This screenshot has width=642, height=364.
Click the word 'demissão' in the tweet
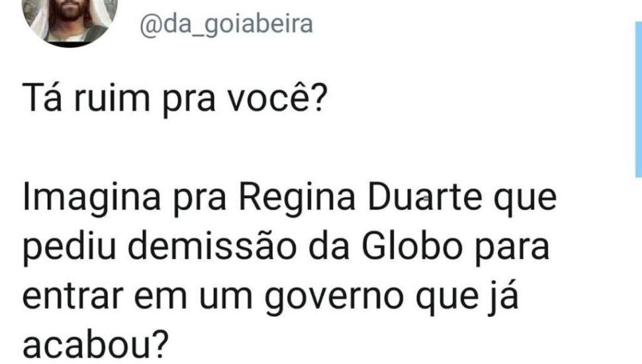click(x=212, y=247)
